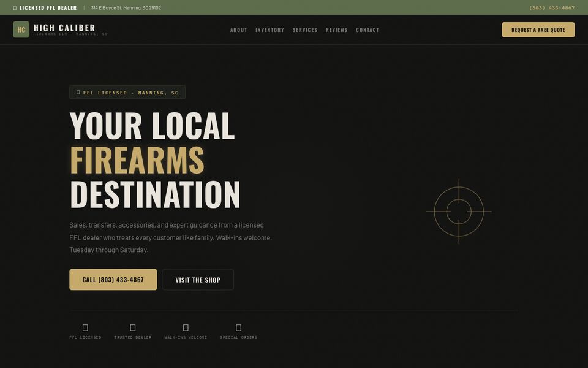Open the Services nav link
Screen dimensions: 588x368
[x=305, y=30]
